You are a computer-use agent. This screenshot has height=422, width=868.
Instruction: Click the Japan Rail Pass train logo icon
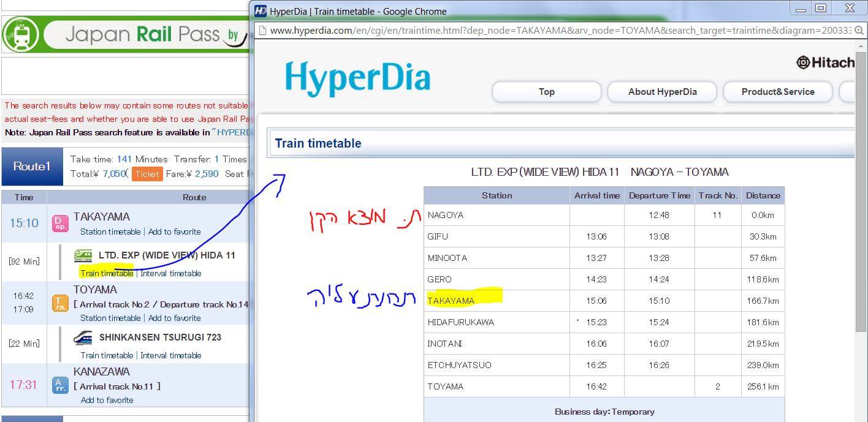[x=20, y=35]
